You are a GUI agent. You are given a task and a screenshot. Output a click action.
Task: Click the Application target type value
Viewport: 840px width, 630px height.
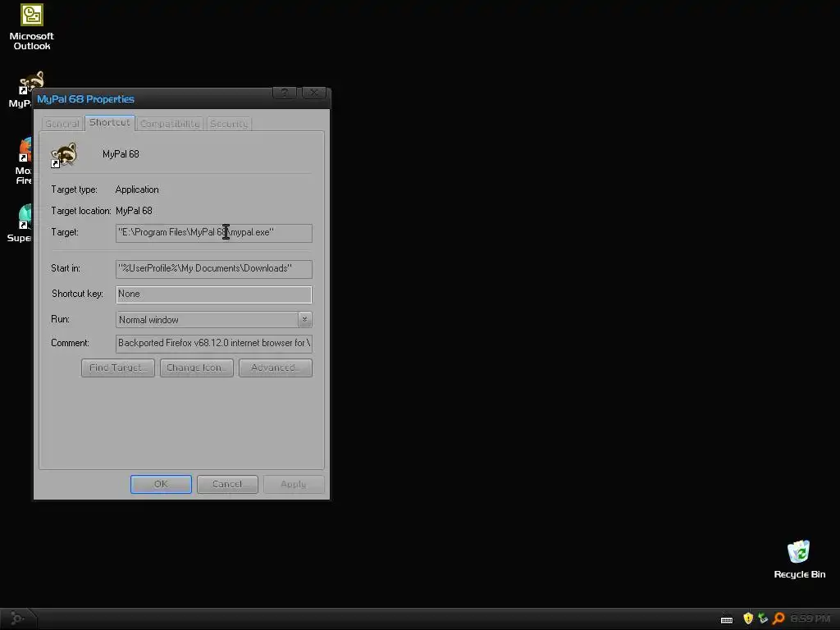pos(137,189)
